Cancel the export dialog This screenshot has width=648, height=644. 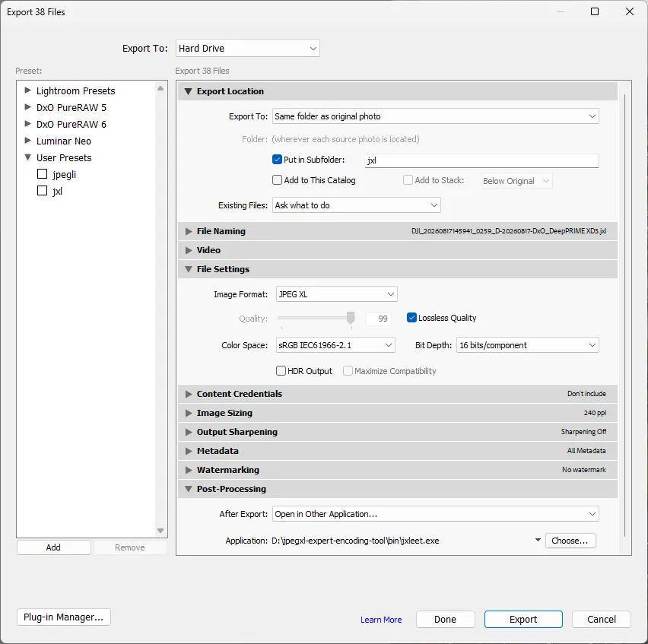602,619
